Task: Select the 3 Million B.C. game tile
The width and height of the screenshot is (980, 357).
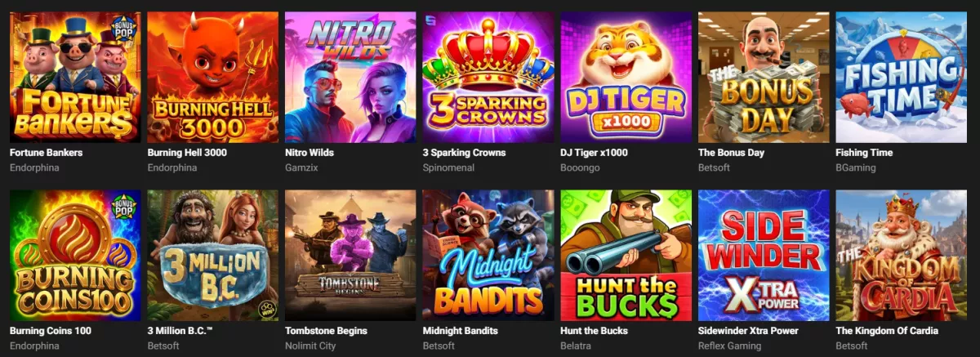Action: tap(212, 256)
